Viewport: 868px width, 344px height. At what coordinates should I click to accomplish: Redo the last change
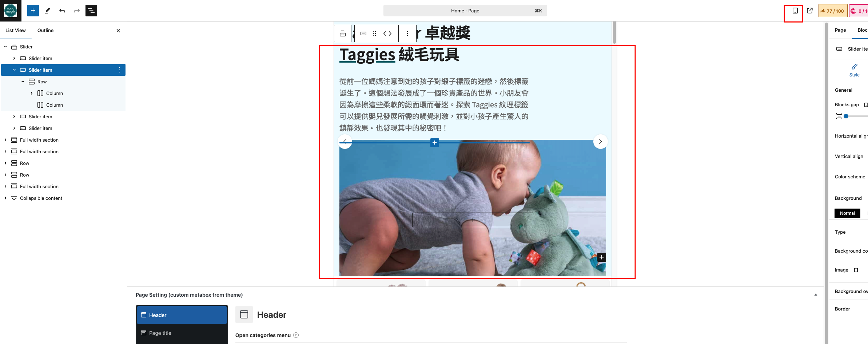(x=77, y=11)
